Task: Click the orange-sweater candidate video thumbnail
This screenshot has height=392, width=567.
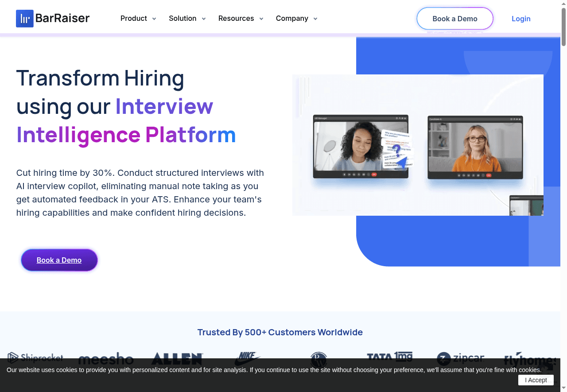Action: (475, 147)
